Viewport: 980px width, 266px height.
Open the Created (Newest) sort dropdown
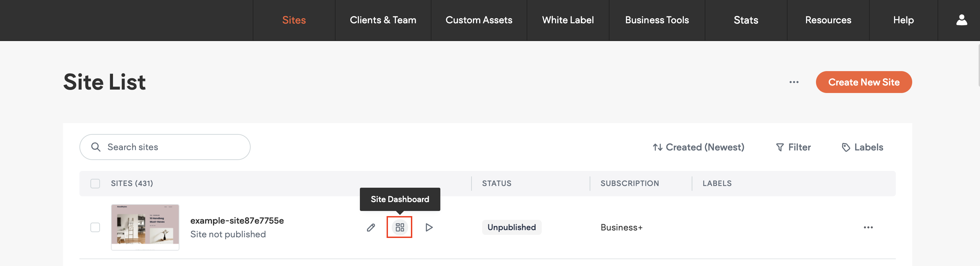pyautogui.click(x=699, y=147)
